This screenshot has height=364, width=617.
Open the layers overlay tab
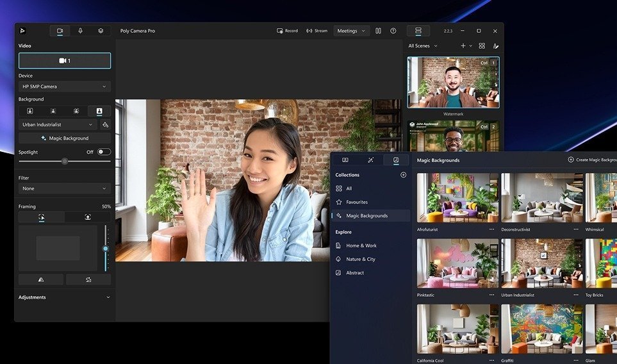[101, 31]
